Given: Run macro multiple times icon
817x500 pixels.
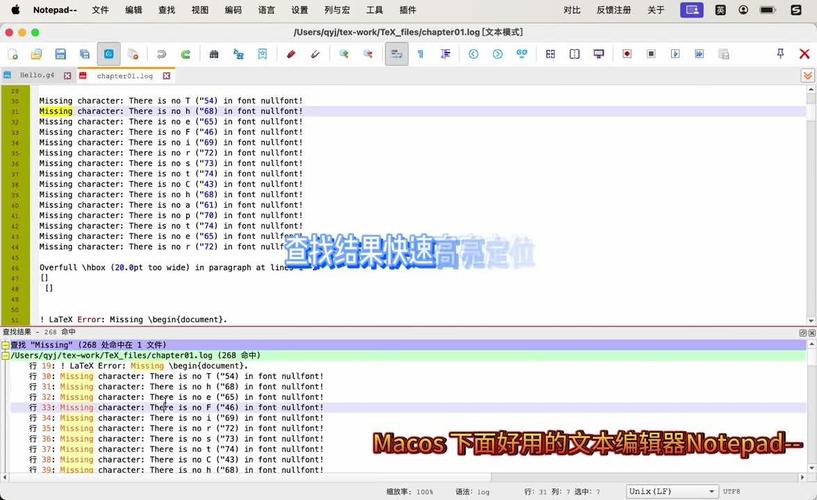Looking at the screenshot, I should 699,54.
